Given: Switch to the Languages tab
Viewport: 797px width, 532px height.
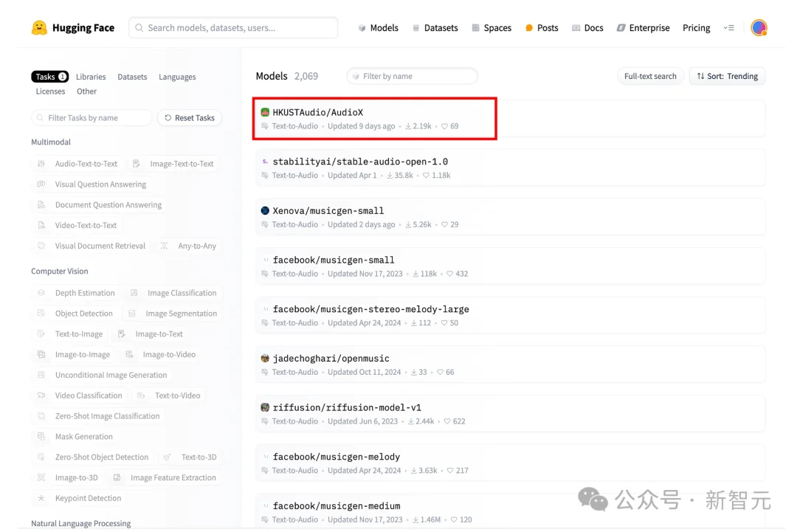Looking at the screenshot, I should [177, 77].
